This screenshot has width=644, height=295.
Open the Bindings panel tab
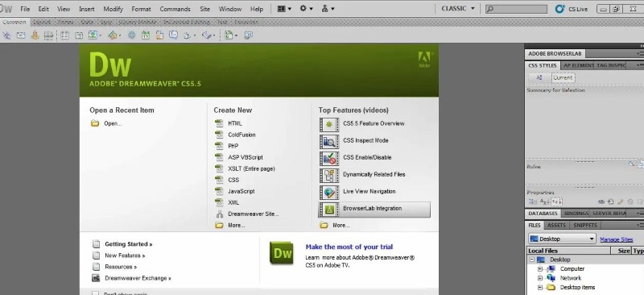tap(576, 213)
